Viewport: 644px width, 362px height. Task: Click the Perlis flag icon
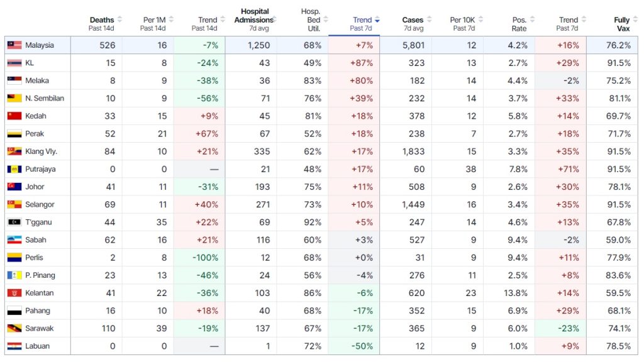pos(14,257)
